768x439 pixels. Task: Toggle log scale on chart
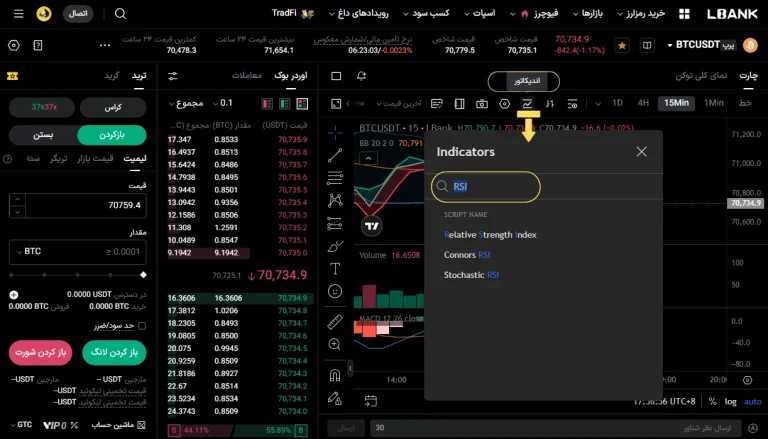(730, 402)
